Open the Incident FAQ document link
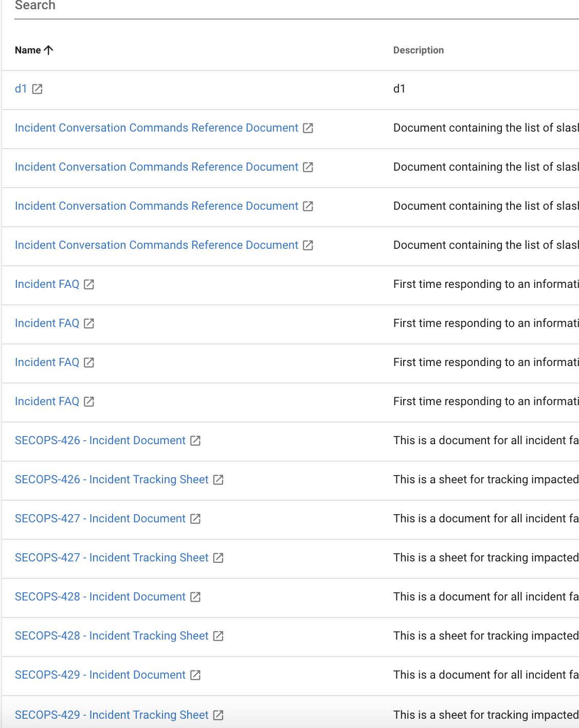 click(47, 284)
